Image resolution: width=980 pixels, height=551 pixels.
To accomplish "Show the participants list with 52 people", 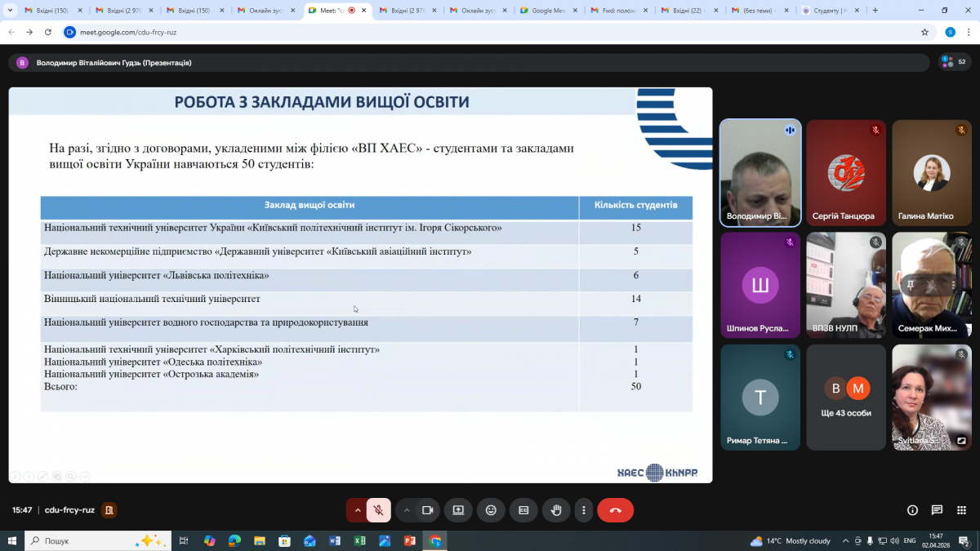I will coord(953,61).
